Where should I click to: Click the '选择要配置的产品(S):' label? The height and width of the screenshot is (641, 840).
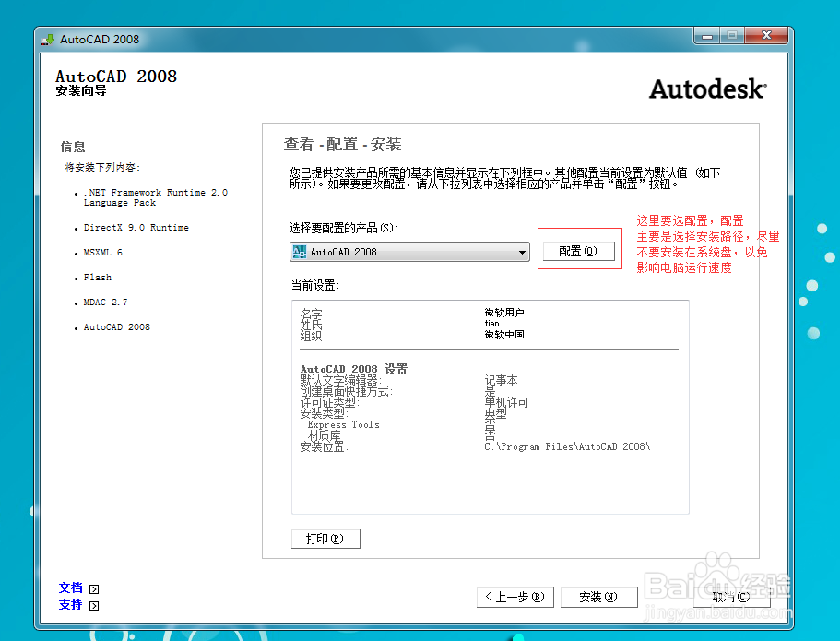(343, 228)
